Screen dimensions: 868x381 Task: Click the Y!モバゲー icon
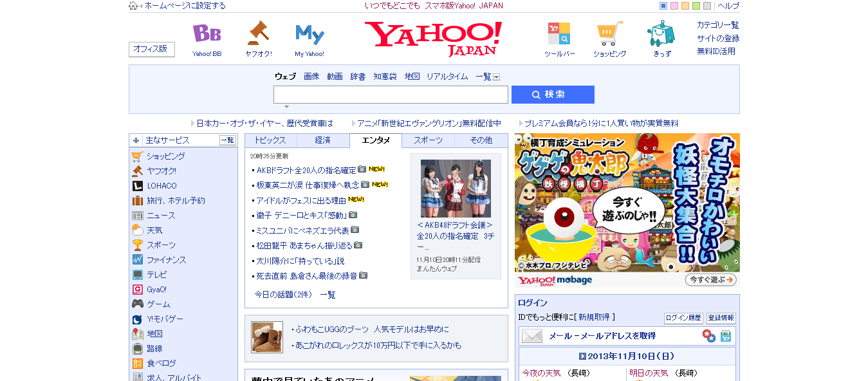point(137,319)
